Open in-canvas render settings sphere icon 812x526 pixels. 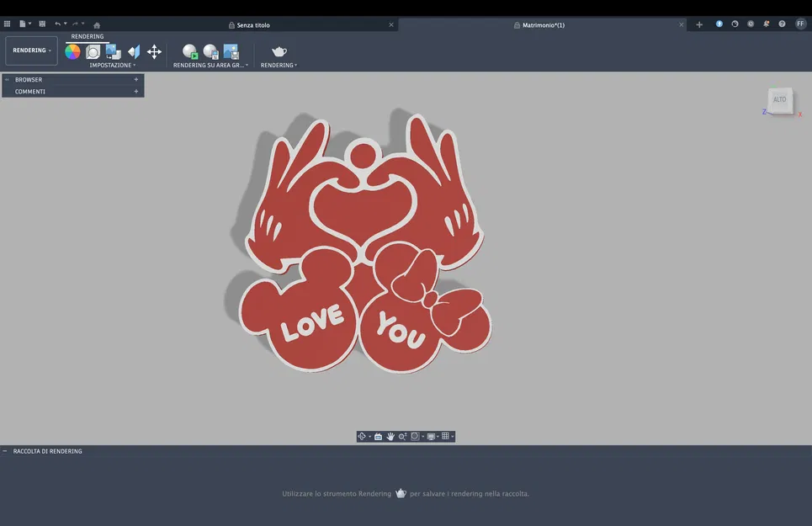tap(210, 51)
